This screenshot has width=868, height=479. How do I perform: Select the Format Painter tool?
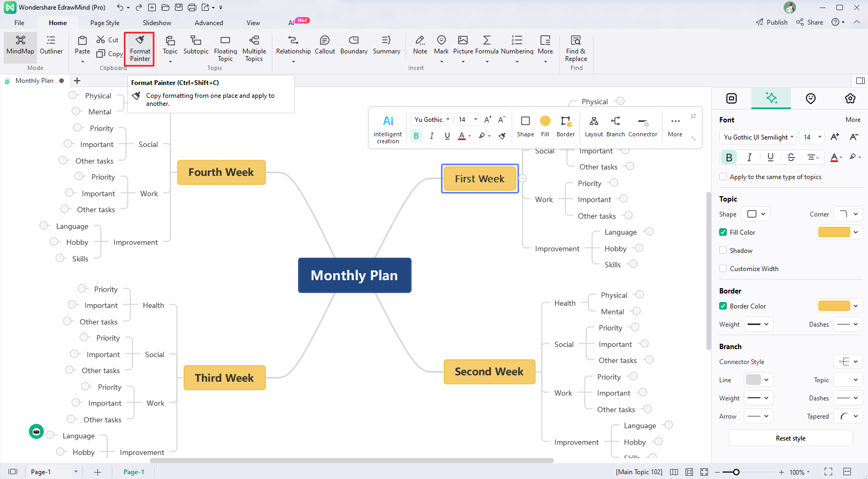pyautogui.click(x=140, y=49)
